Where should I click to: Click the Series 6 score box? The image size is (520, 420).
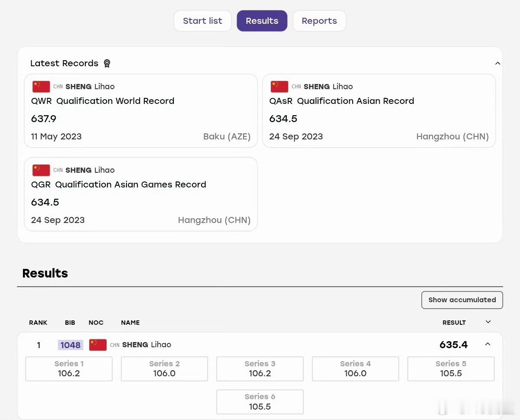pos(260,402)
